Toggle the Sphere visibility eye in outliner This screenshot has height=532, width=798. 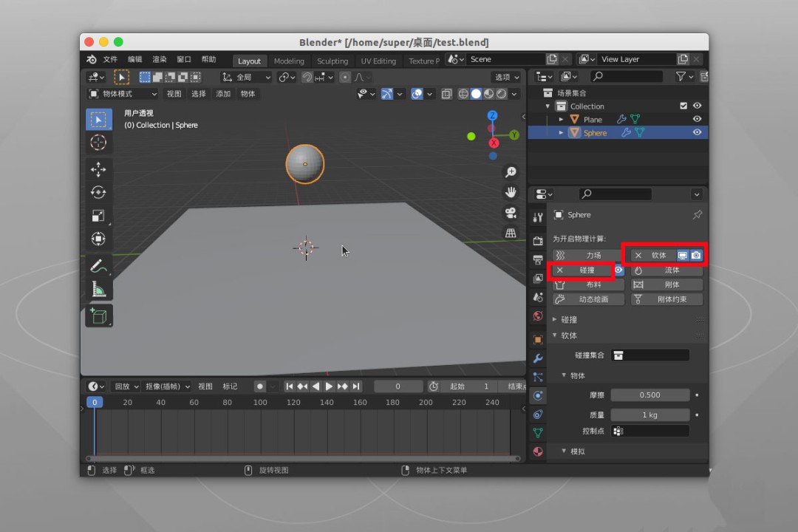[697, 132]
